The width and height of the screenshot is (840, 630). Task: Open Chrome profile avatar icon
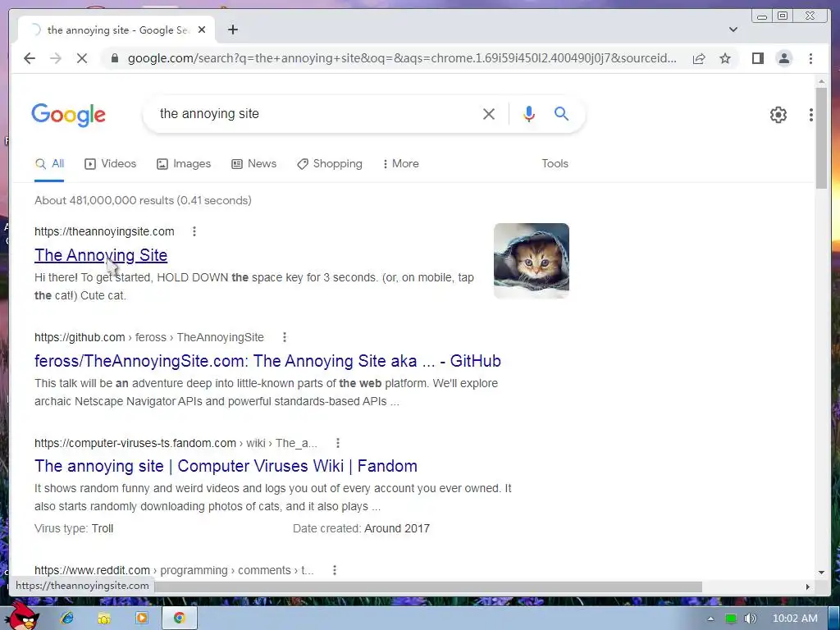pos(783,58)
